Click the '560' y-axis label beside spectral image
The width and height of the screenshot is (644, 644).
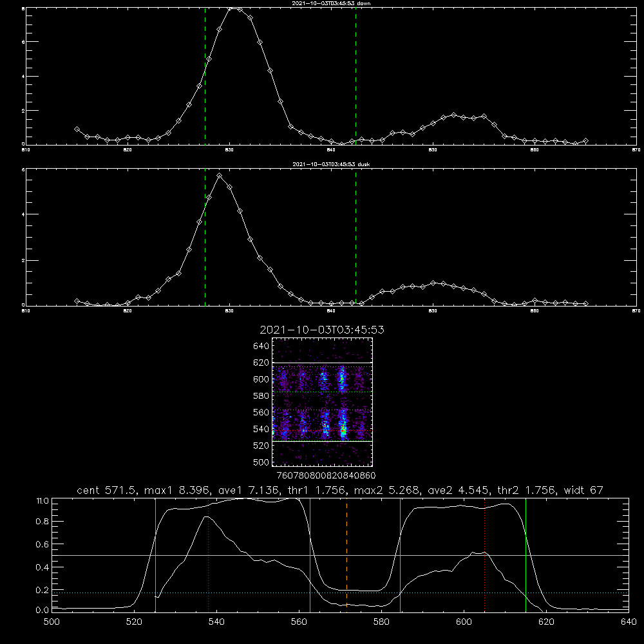261,412
